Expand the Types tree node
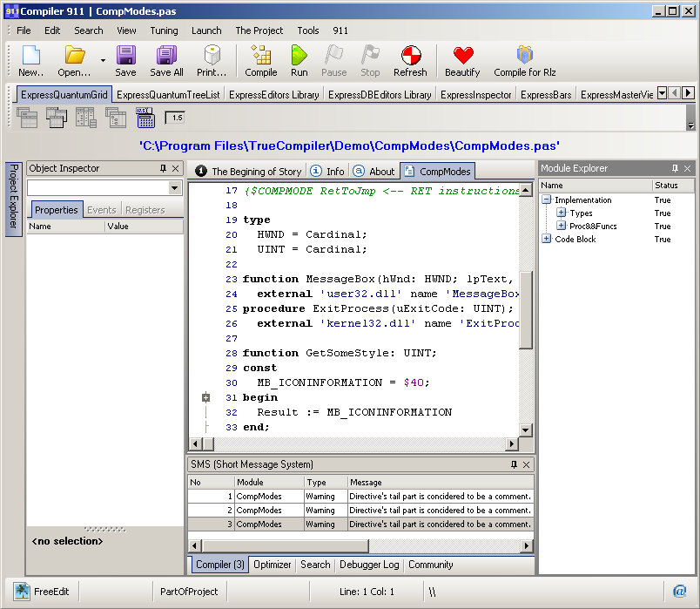Image resolution: width=700 pixels, height=609 pixels. coord(561,213)
